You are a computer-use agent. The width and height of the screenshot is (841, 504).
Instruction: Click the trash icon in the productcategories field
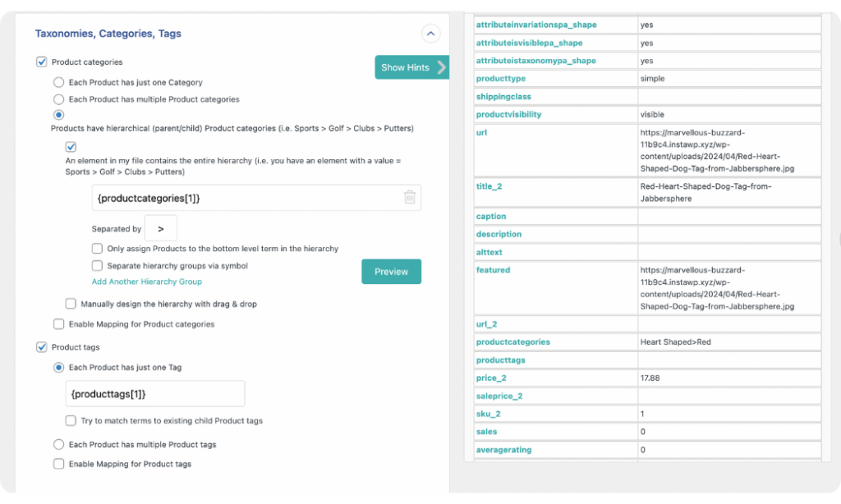tap(410, 197)
